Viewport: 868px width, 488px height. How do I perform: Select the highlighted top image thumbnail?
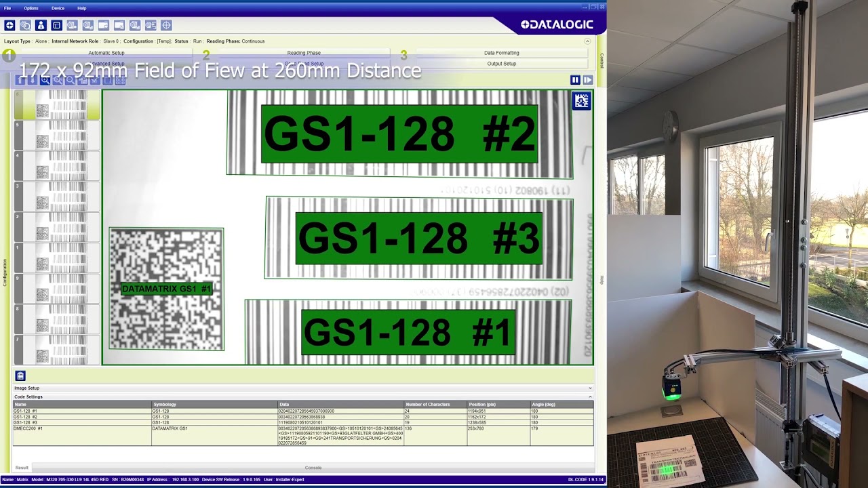pyautogui.click(x=57, y=105)
